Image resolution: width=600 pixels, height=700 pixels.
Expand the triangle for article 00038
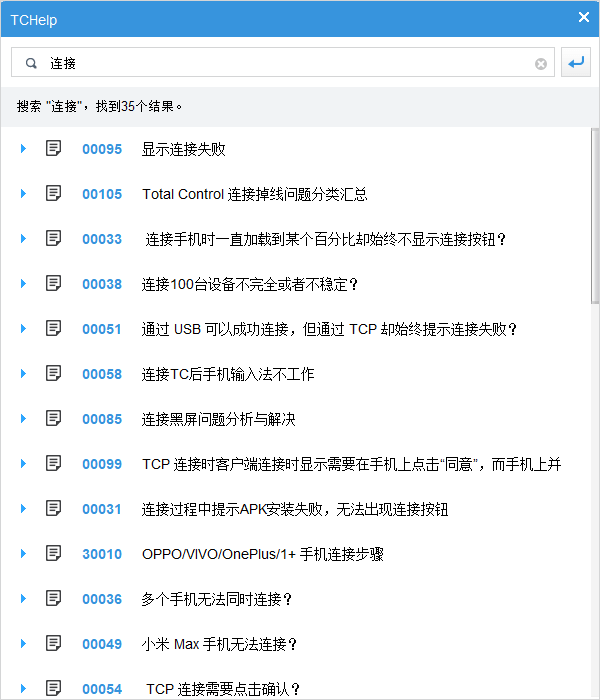point(23,284)
